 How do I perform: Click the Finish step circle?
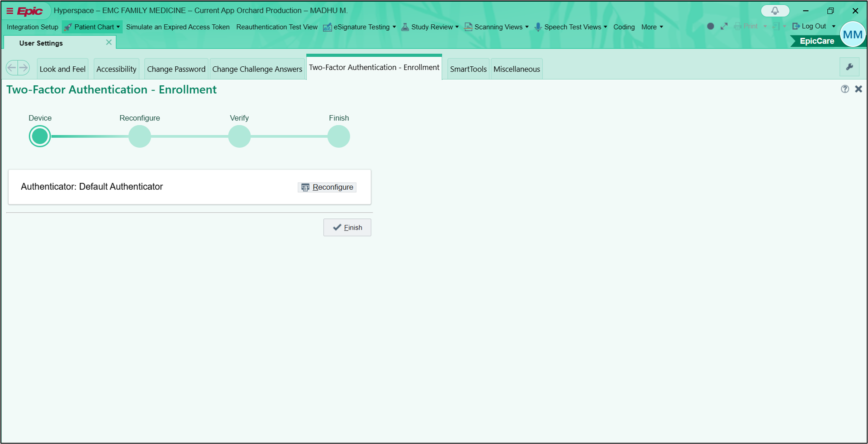[339, 136]
